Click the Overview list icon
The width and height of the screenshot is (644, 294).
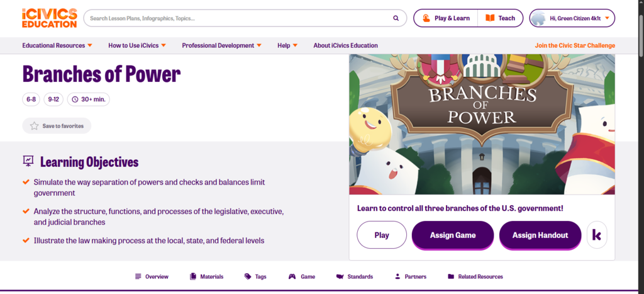(138, 277)
